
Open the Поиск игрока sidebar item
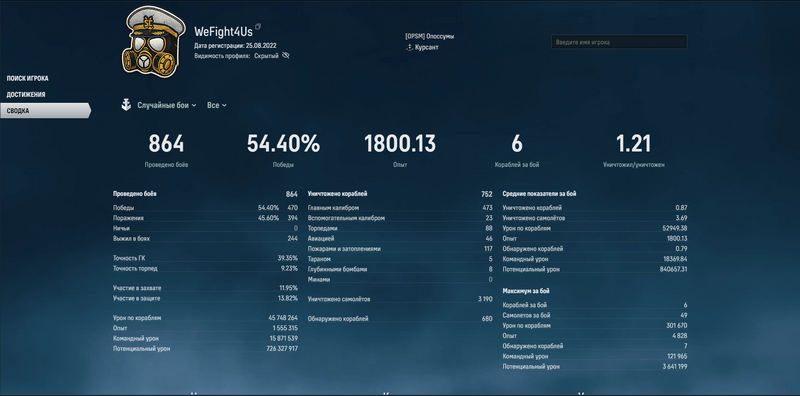pos(28,79)
